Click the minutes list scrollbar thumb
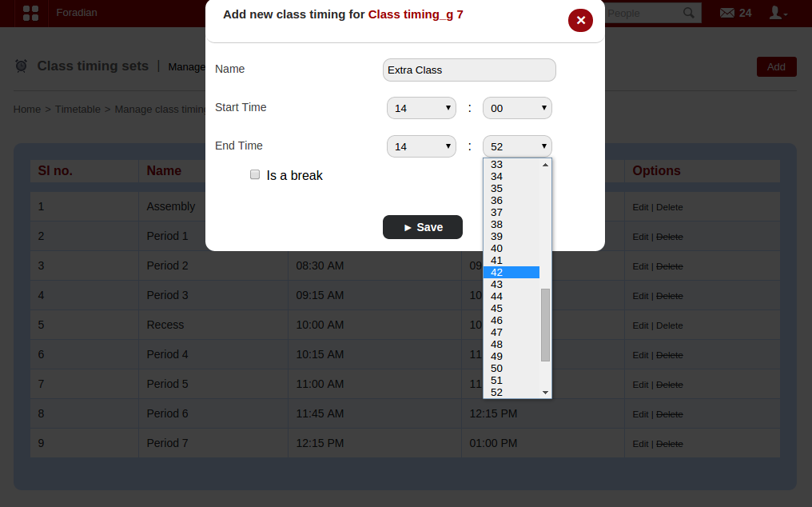812x507 pixels. click(x=546, y=324)
